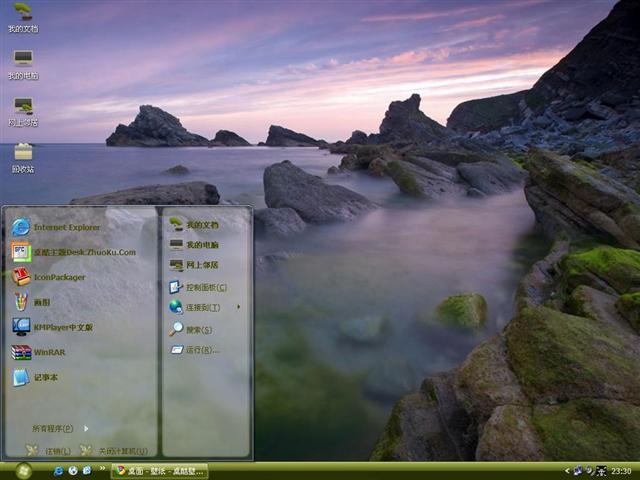The image size is (640, 480).
Task: Click the Start orb button on taskbar
Action: point(23,470)
